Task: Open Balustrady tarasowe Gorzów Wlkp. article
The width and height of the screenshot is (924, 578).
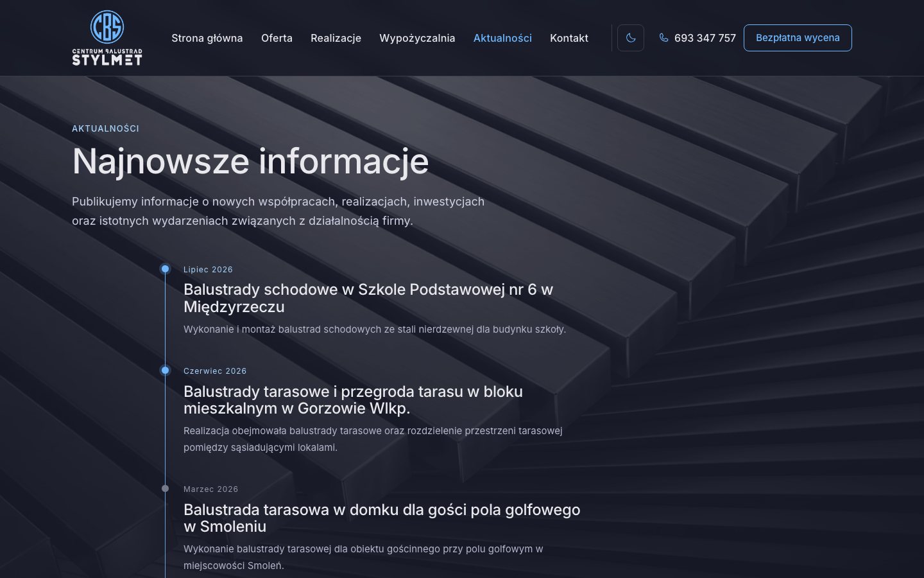Action: [353, 399]
